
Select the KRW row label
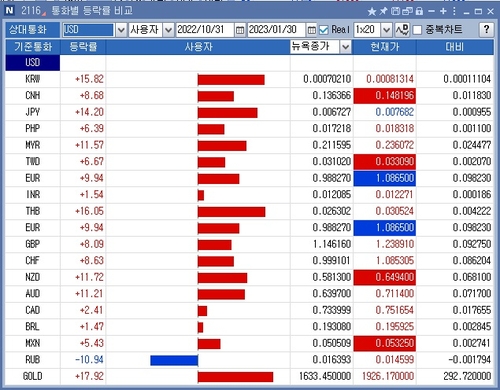tap(33, 79)
